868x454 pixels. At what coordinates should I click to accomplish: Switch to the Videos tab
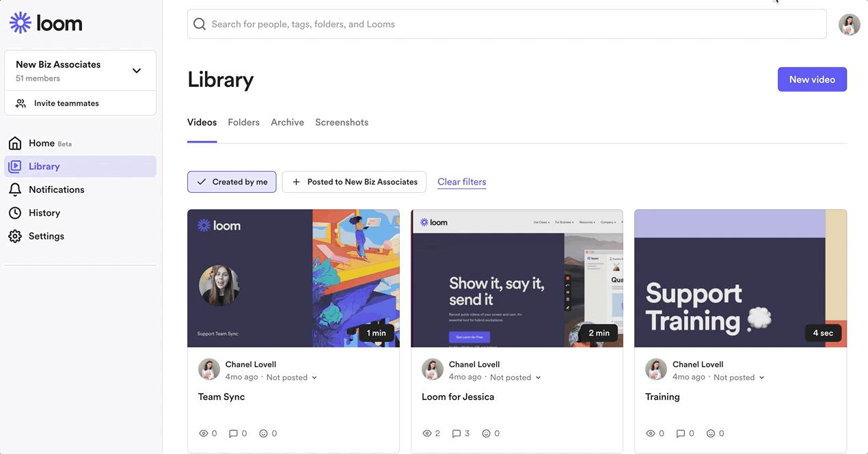click(202, 122)
